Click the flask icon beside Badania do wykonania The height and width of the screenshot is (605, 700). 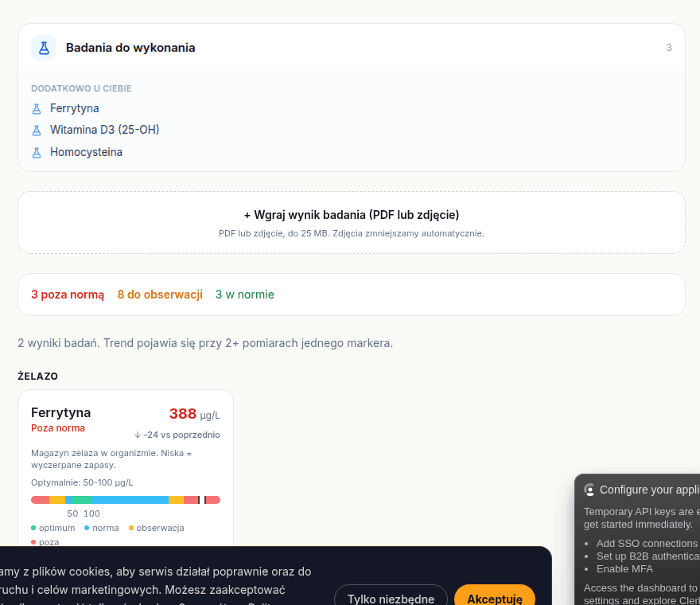[44, 48]
